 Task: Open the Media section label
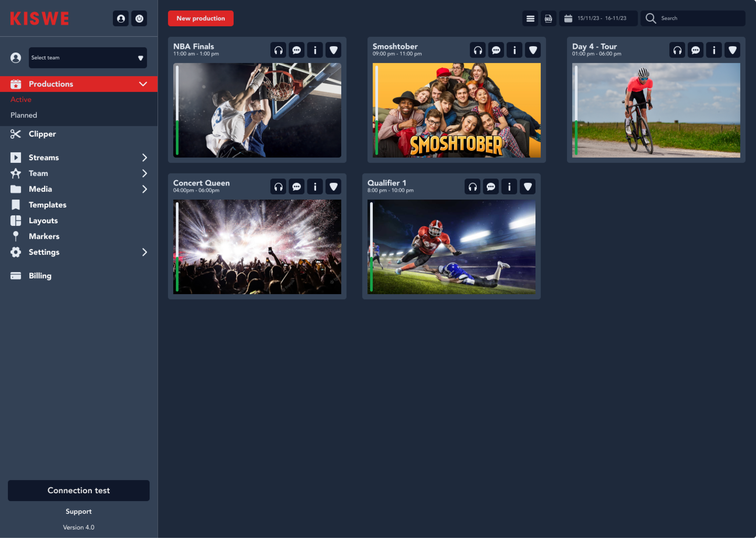[x=40, y=189]
